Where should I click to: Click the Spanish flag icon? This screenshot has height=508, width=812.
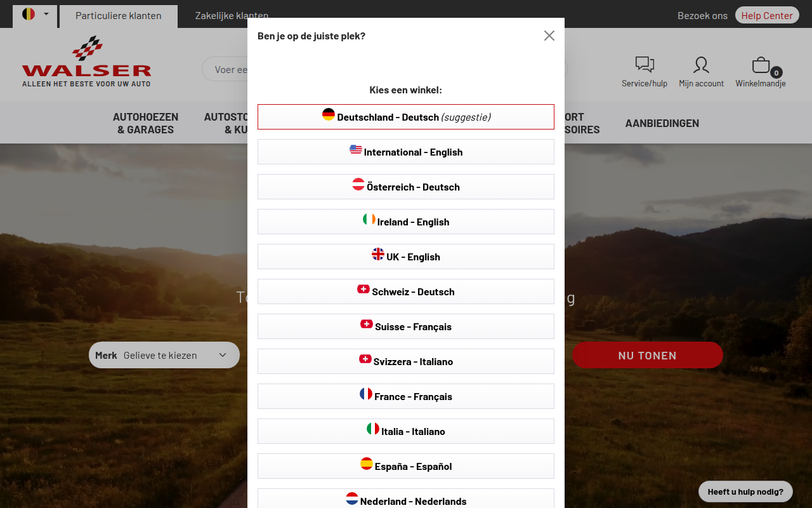[x=367, y=464]
